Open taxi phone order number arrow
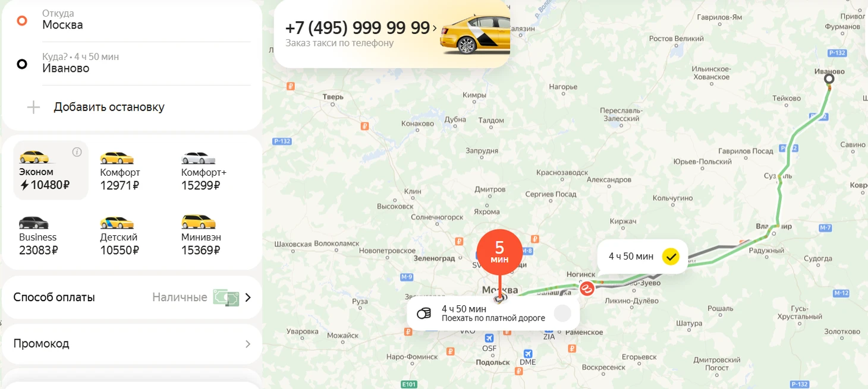 435,28
